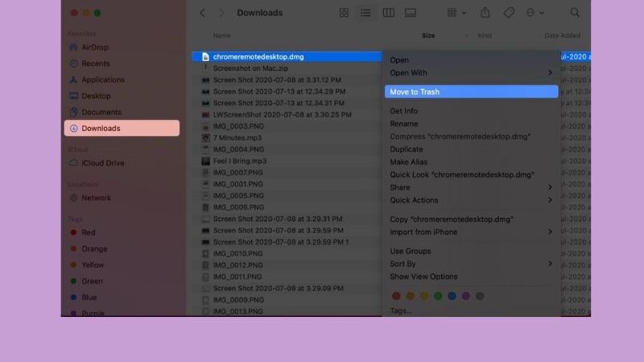Click the Tags icon in toolbar
This screenshot has width=644, height=362.
(509, 13)
